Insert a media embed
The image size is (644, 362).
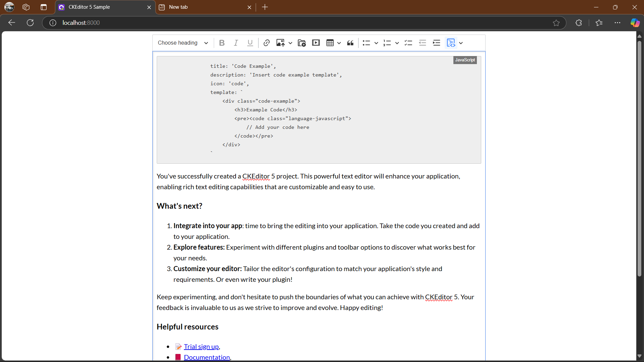tap(316, 43)
